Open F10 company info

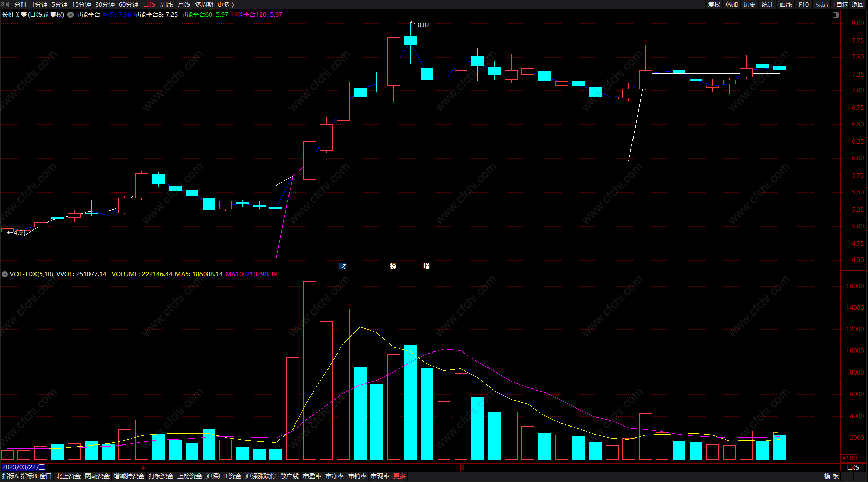pos(804,5)
